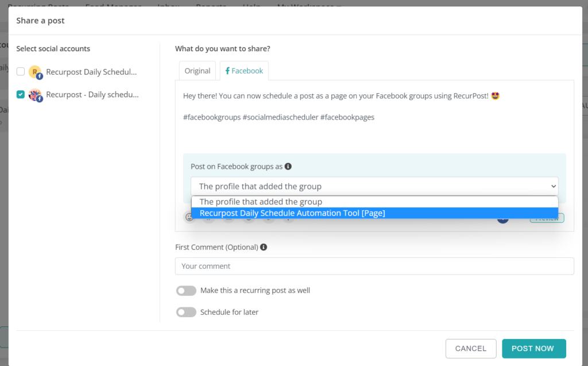The image size is (588, 366).
Task: Collapse the 'Post on Facebook groups as' dropdown
Action: click(x=374, y=186)
